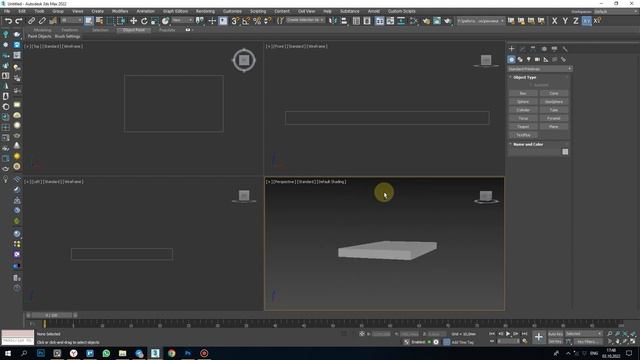Choose Select and Scale tool
Viewport: 640px width, 360px height.
[155, 21]
